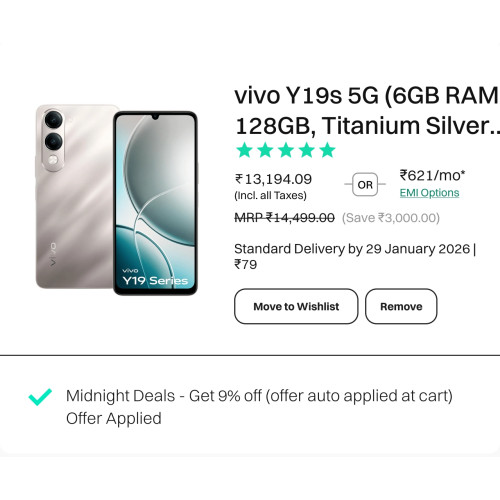Viewport: 500px width, 500px height.
Task: Click the OR divider badge
Action: click(x=365, y=184)
